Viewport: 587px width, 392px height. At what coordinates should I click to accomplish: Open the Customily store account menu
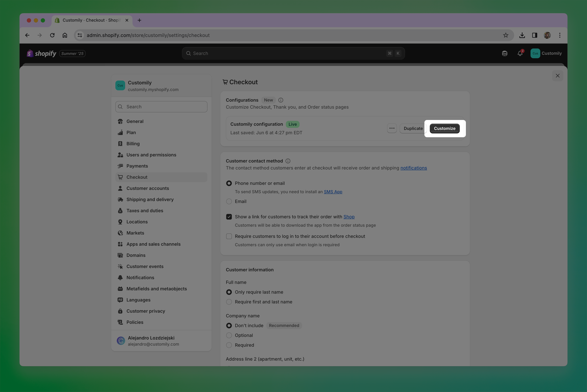coord(546,54)
